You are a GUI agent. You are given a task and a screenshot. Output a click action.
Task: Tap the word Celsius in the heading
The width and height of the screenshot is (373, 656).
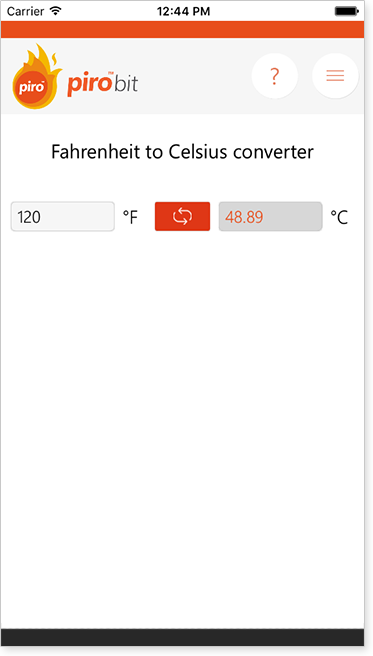tap(199, 152)
